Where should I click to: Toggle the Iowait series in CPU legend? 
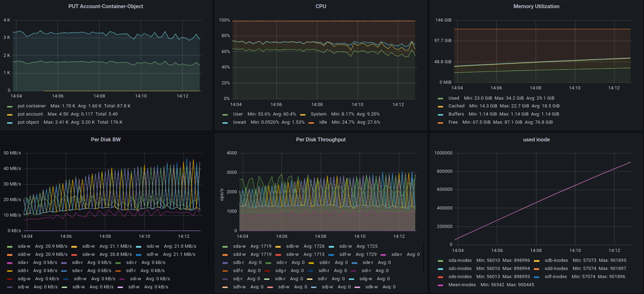pyautogui.click(x=239, y=122)
